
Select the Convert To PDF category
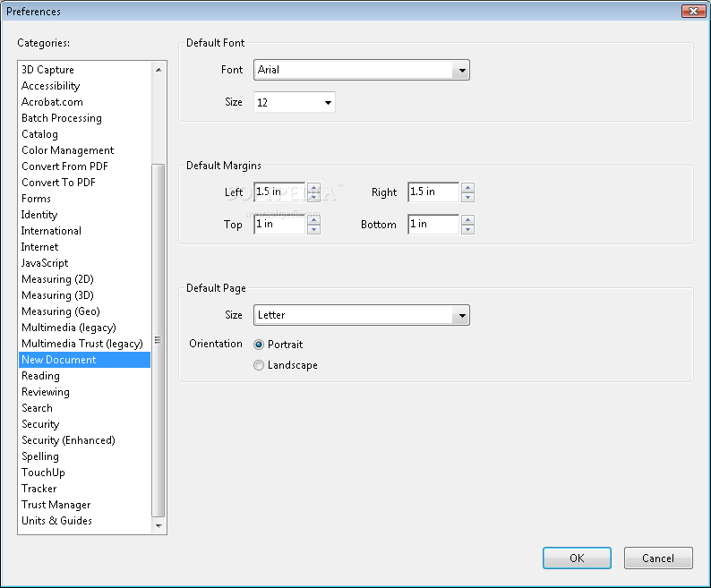point(84,183)
